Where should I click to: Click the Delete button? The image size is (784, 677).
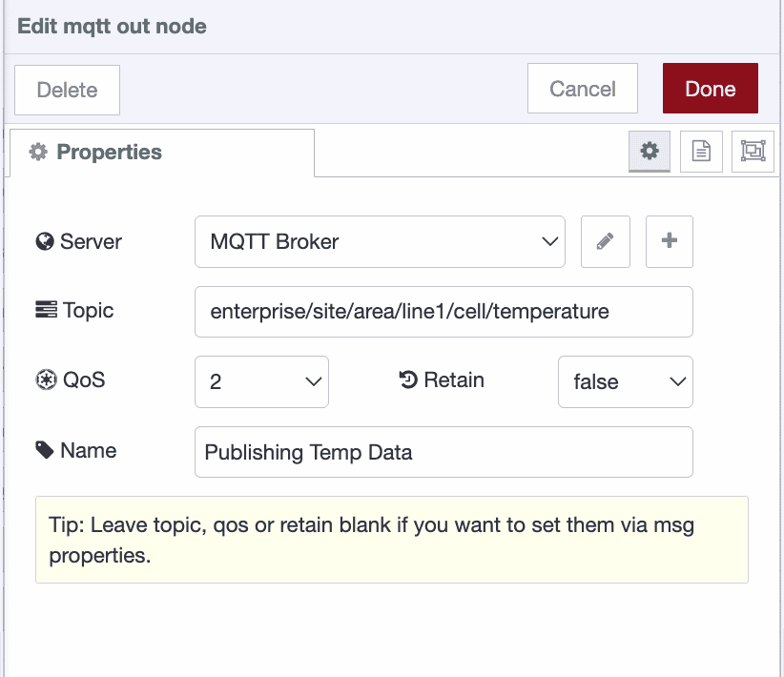(x=67, y=88)
